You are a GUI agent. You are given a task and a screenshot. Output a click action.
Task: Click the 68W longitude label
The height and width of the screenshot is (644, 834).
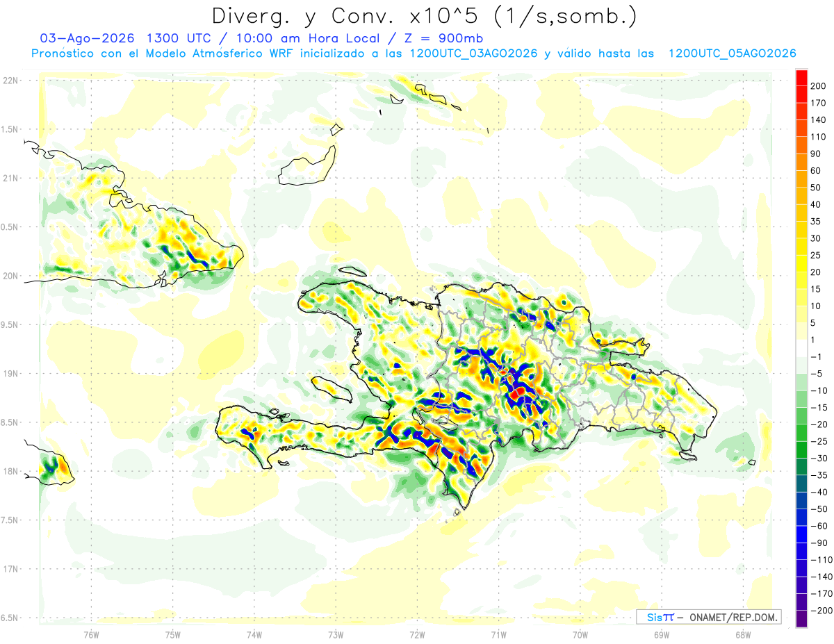point(743,634)
